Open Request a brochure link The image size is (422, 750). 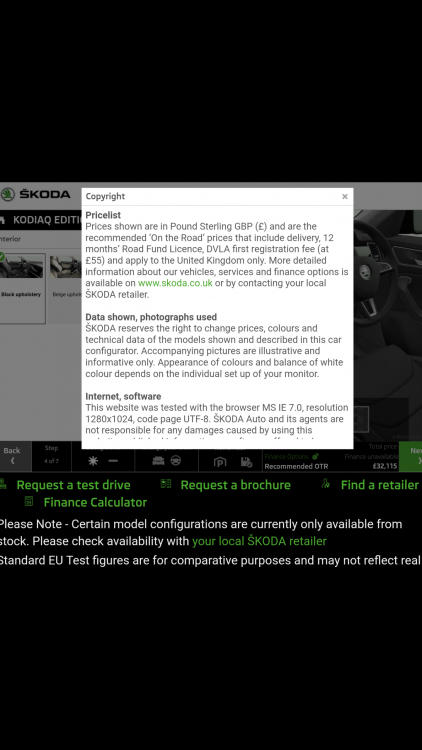point(235,485)
